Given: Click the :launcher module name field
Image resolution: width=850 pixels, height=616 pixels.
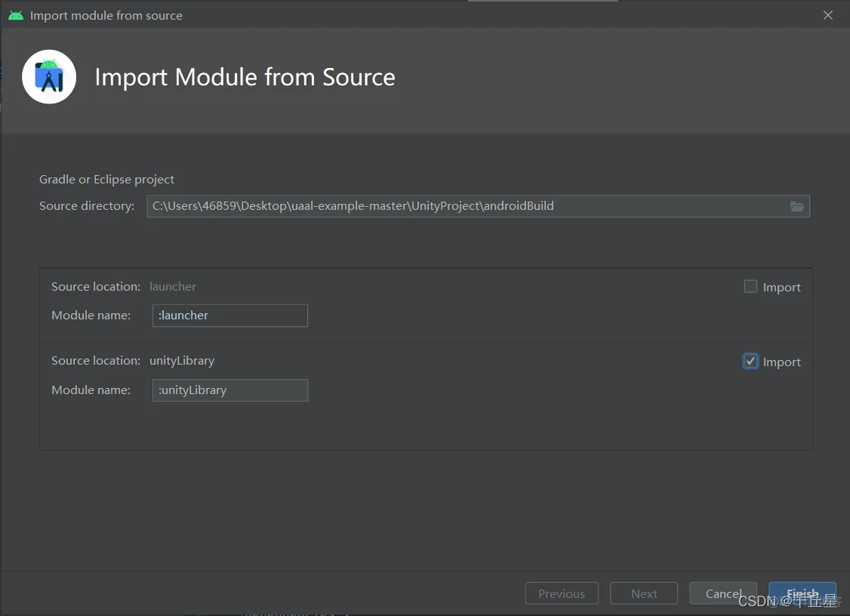Looking at the screenshot, I should point(229,316).
